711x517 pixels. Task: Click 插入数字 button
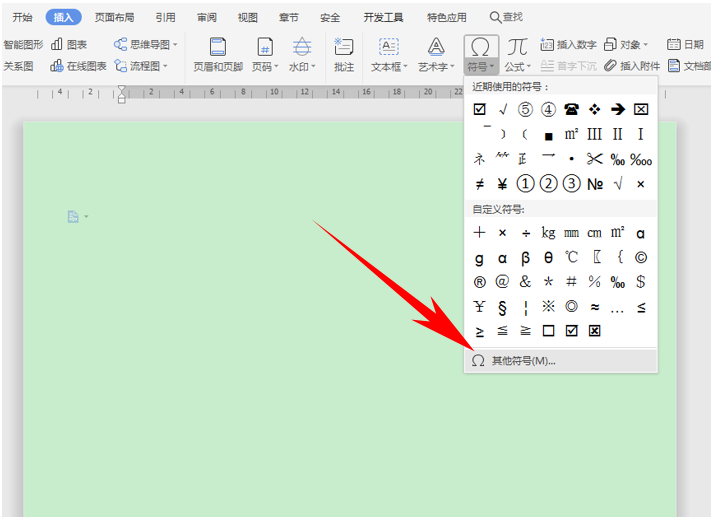coord(568,44)
